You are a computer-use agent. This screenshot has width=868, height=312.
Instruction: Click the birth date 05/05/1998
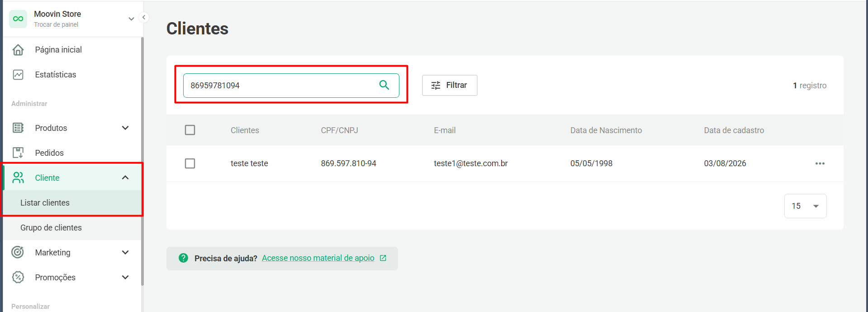point(591,163)
